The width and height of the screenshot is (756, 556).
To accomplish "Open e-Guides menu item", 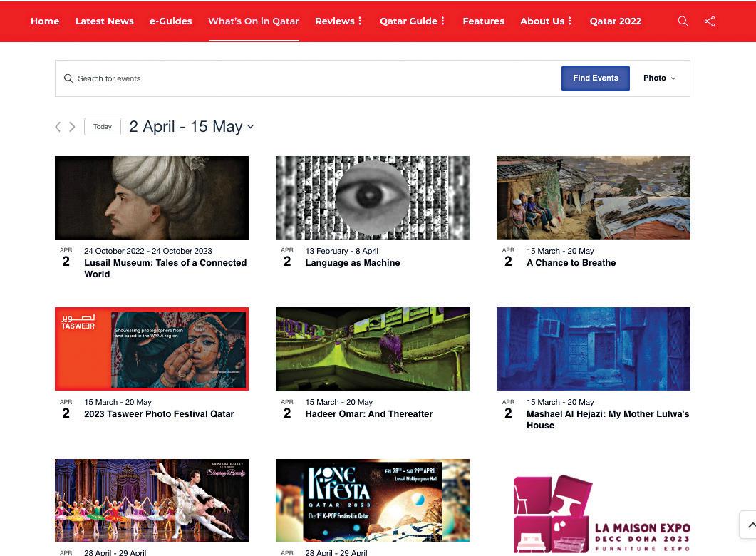I will click(171, 21).
